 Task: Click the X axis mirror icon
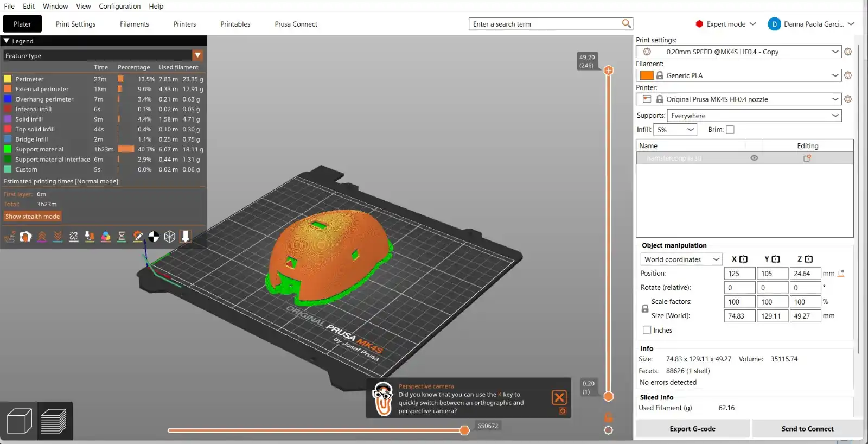pos(743,259)
